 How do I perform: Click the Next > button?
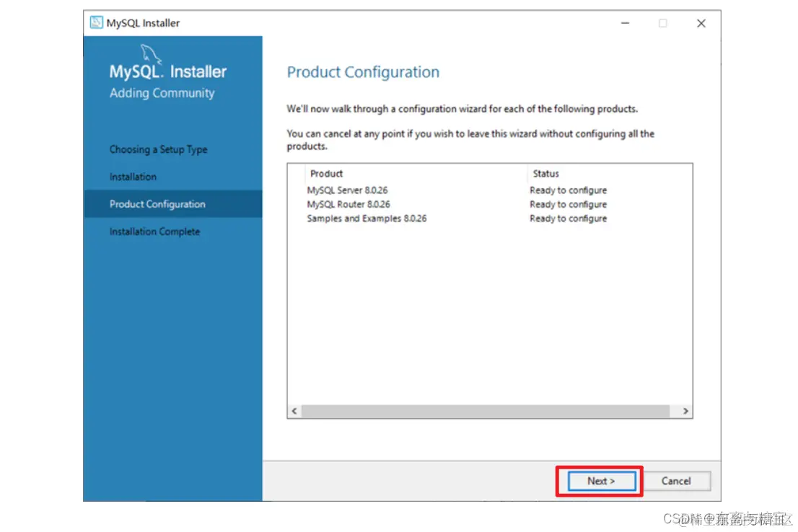click(601, 481)
